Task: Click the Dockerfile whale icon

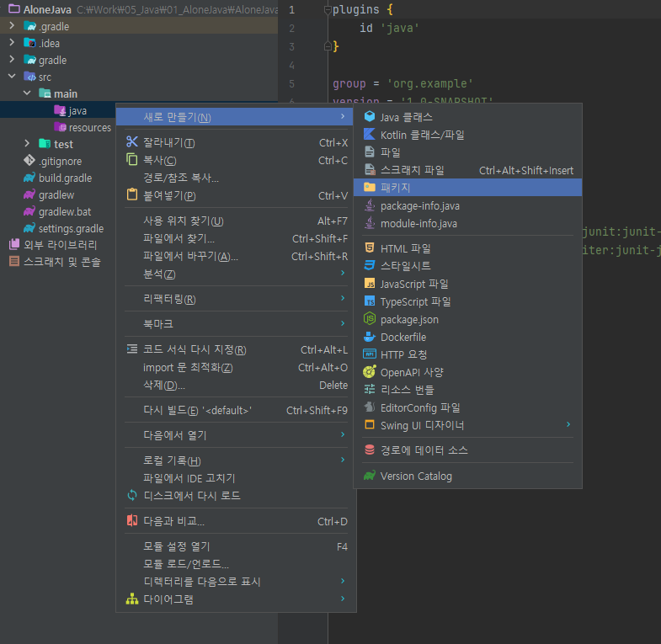Action: [x=370, y=337]
